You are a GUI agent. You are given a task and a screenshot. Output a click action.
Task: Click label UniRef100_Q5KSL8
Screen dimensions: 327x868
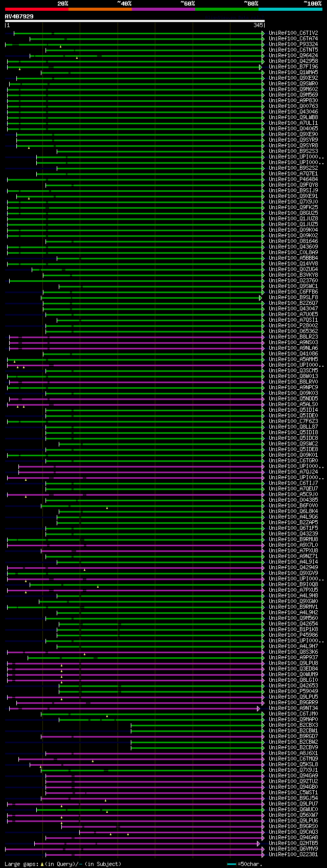click(293, 764)
